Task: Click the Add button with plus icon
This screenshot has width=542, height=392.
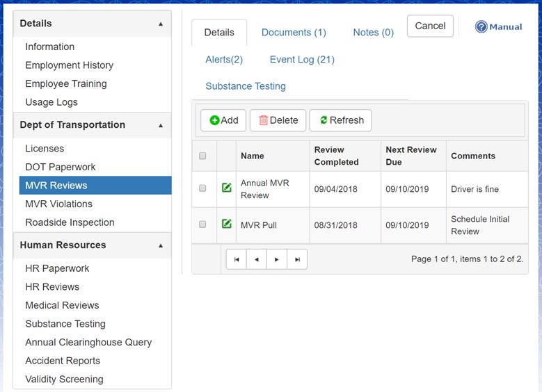Action: pyautogui.click(x=223, y=120)
